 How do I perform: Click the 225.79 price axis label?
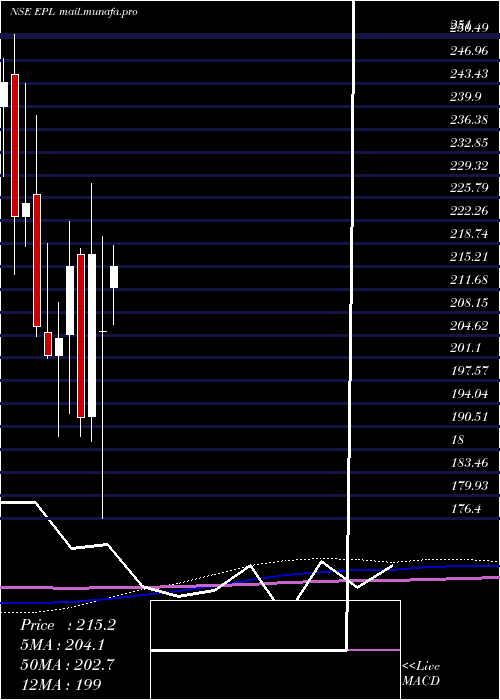click(x=469, y=188)
